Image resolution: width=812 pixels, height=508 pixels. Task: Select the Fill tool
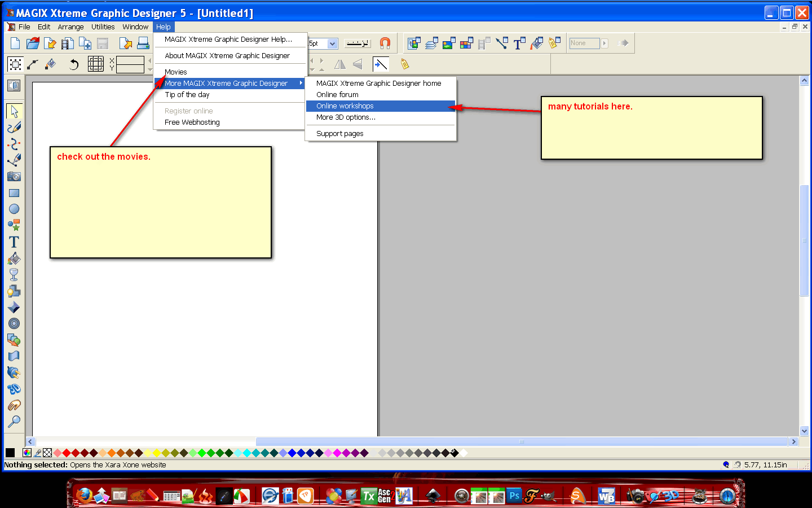point(14,259)
